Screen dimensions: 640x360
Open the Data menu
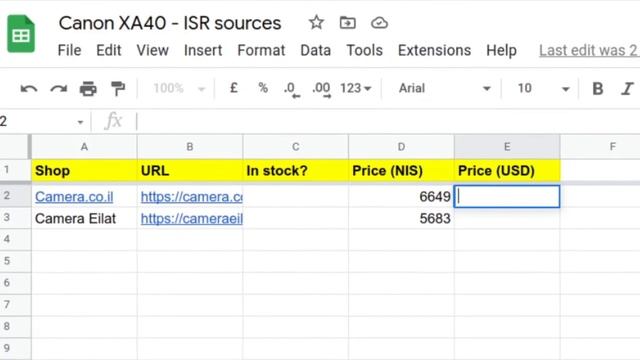(316, 50)
